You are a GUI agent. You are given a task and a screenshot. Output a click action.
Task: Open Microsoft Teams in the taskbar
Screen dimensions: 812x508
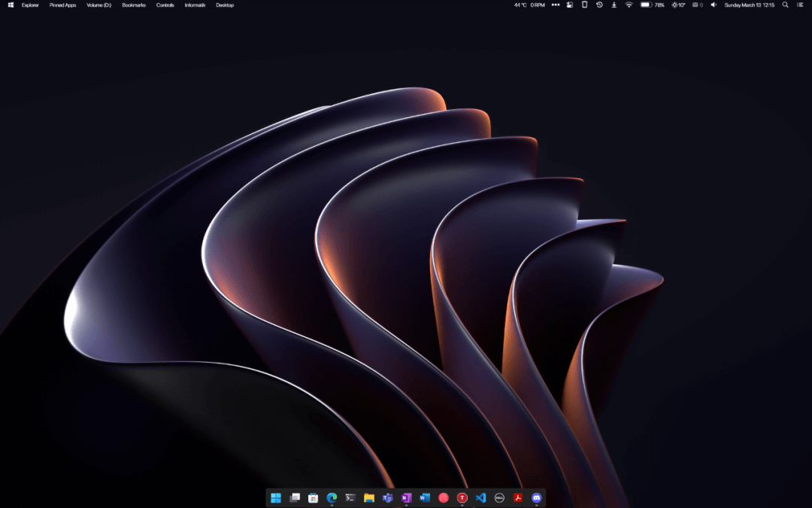pyautogui.click(x=388, y=497)
